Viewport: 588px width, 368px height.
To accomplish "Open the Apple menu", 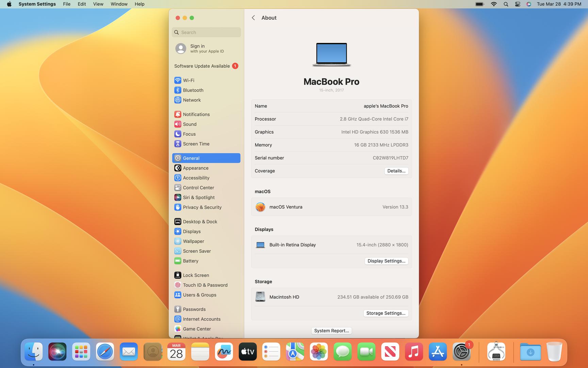I will click(9, 4).
